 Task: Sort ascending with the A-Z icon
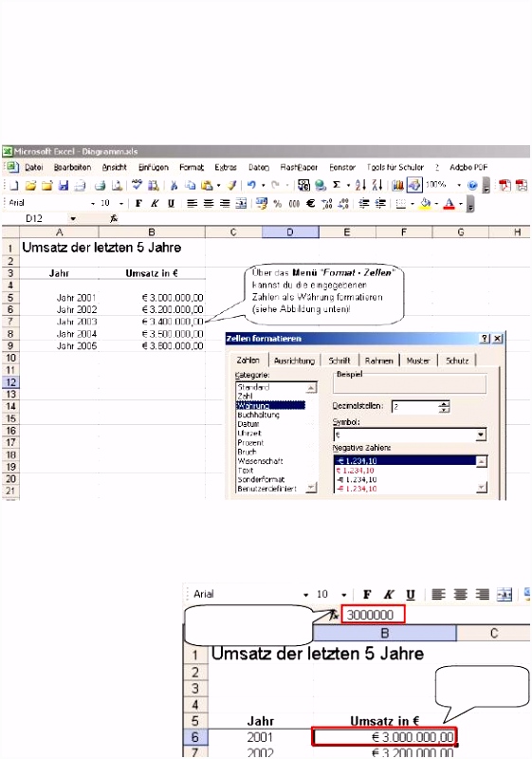(x=360, y=185)
